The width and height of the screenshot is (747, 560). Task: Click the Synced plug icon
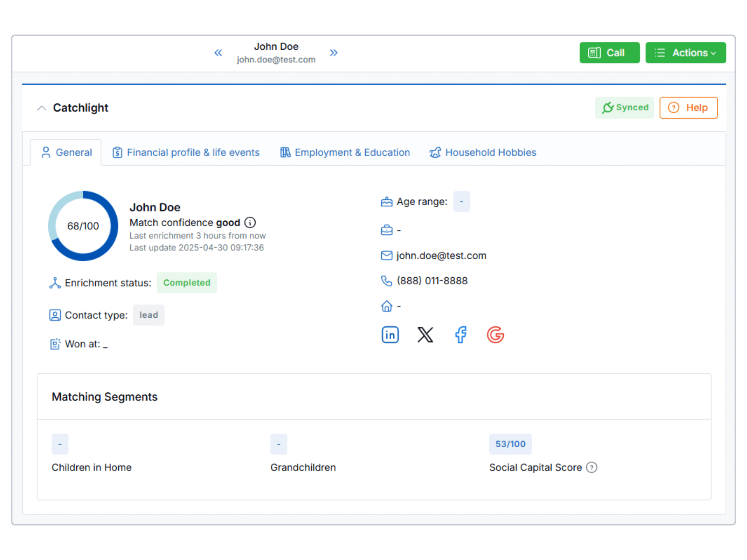[608, 108]
